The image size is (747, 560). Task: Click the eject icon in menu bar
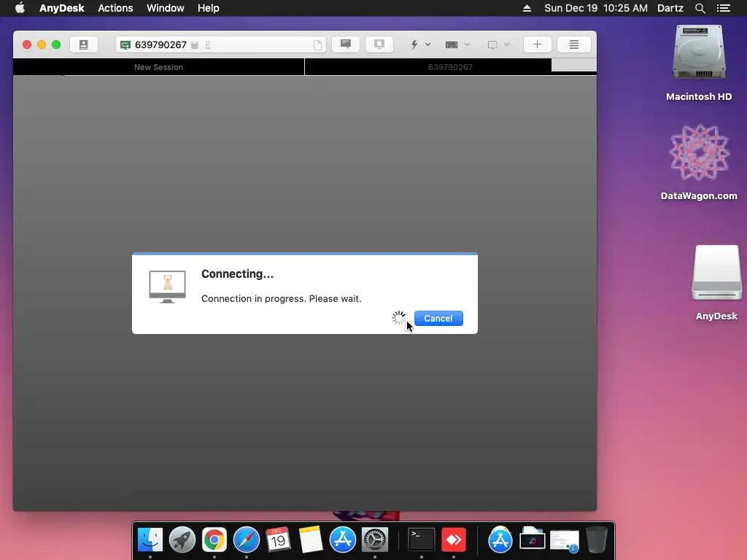[x=527, y=8]
